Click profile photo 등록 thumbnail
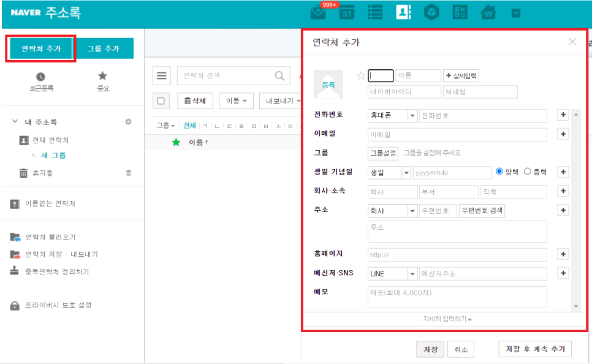The width and height of the screenshot is (592, 364). (328, 84)
